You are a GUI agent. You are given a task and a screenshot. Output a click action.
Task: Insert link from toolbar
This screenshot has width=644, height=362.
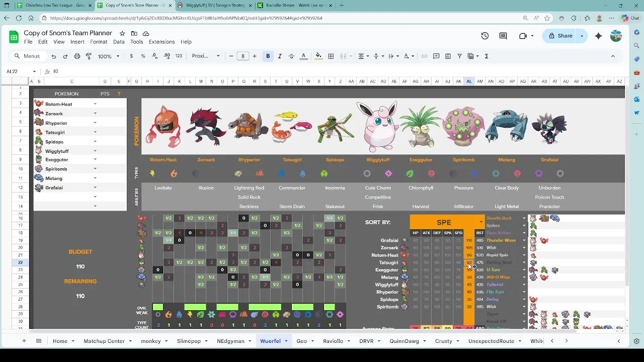tap(425, 56)
